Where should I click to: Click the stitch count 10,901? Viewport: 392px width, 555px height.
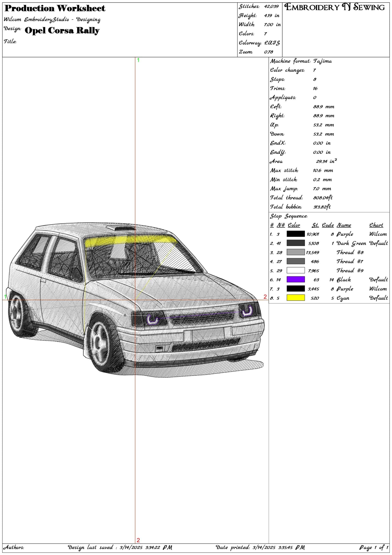pos(313,234)
